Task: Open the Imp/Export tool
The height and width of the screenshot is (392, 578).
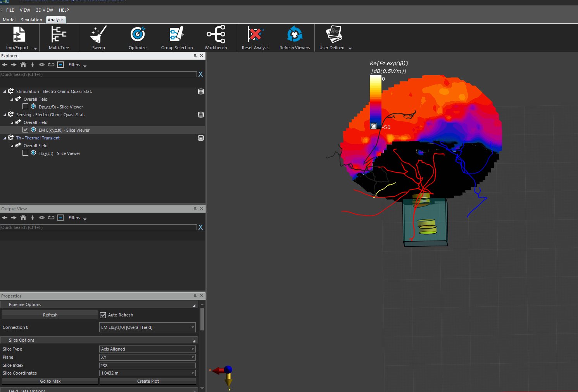Action: tap(17, 38)
